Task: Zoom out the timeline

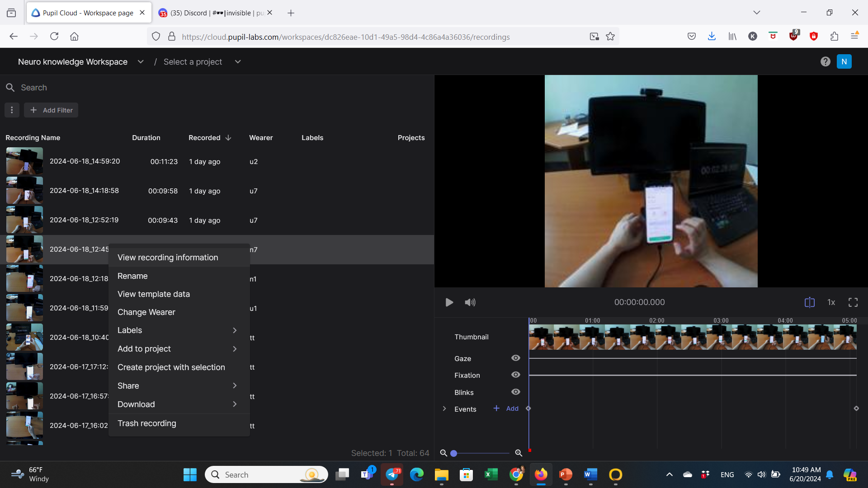Action: pos(443,453)
